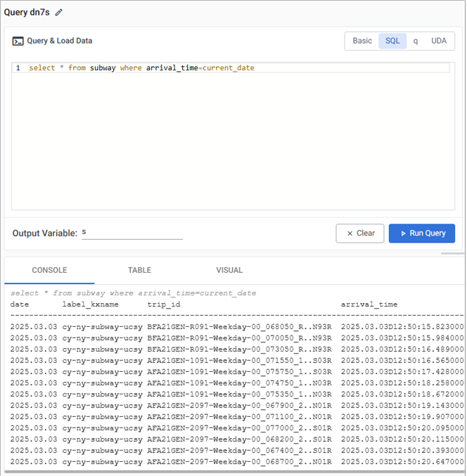The width and height of the screenshot is (467, 476).
Task: Click the arrival_time column header in console
Action: click(369, 304)
